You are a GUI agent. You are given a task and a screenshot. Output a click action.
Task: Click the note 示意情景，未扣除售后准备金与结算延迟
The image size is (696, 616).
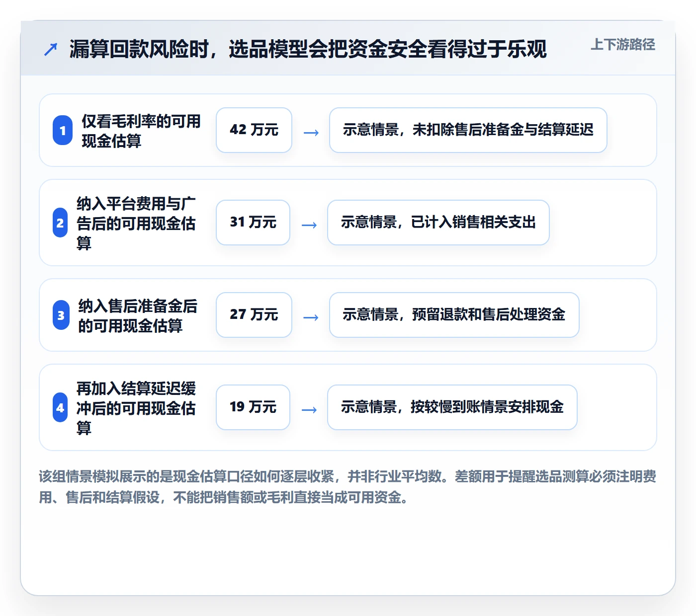[x=468, y=130]
